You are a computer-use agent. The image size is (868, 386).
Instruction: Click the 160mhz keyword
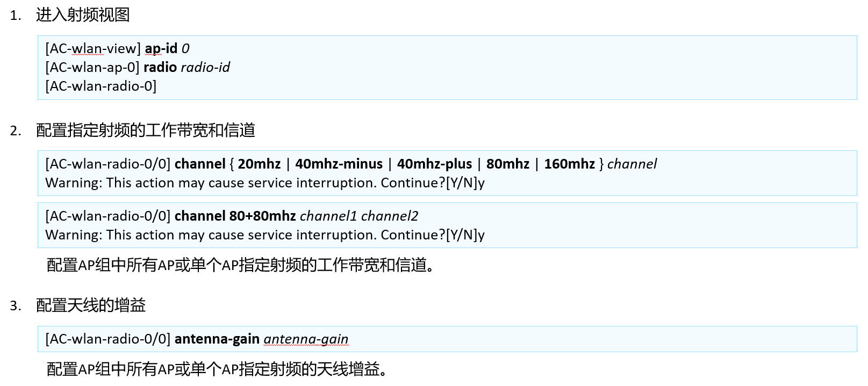tap(569, 164)
